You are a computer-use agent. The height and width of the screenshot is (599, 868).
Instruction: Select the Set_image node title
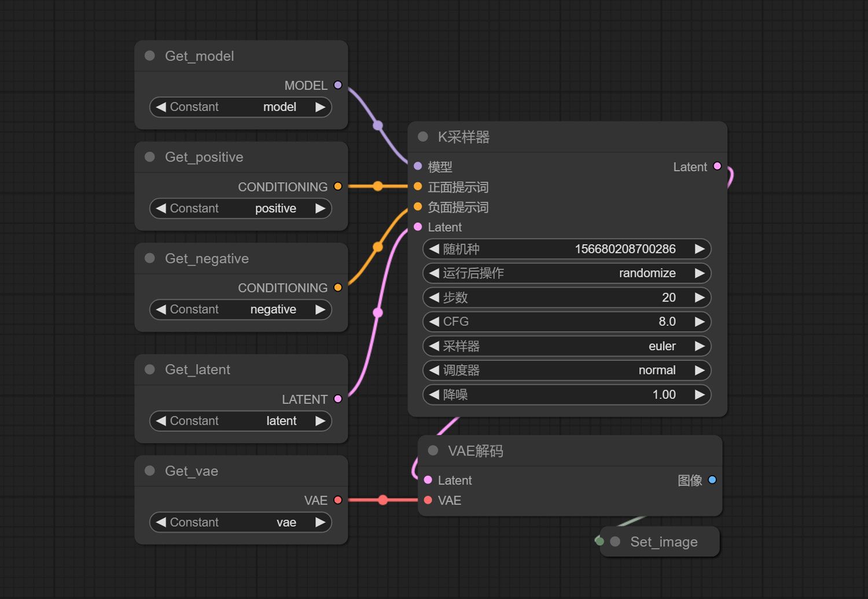[664, 542]
